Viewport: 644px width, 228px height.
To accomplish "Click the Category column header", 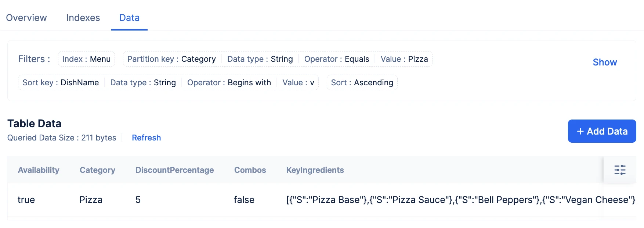I will click(x=97, y=170).
